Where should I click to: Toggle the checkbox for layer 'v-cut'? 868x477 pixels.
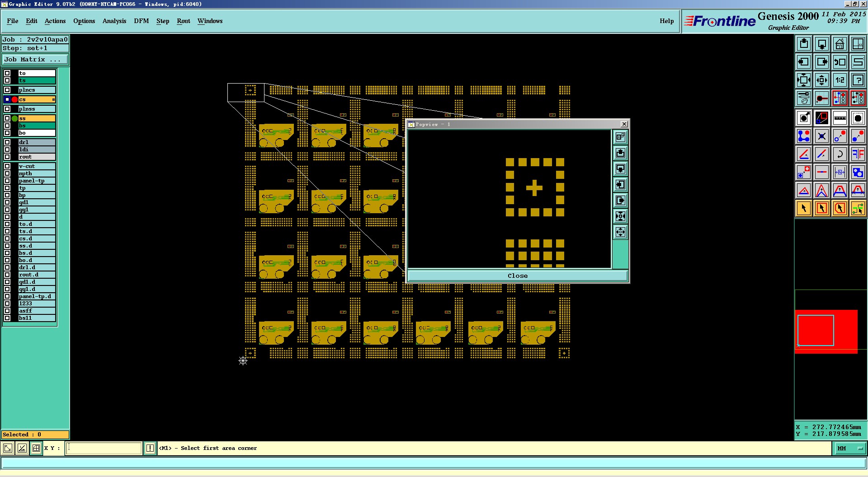(7, 166)
